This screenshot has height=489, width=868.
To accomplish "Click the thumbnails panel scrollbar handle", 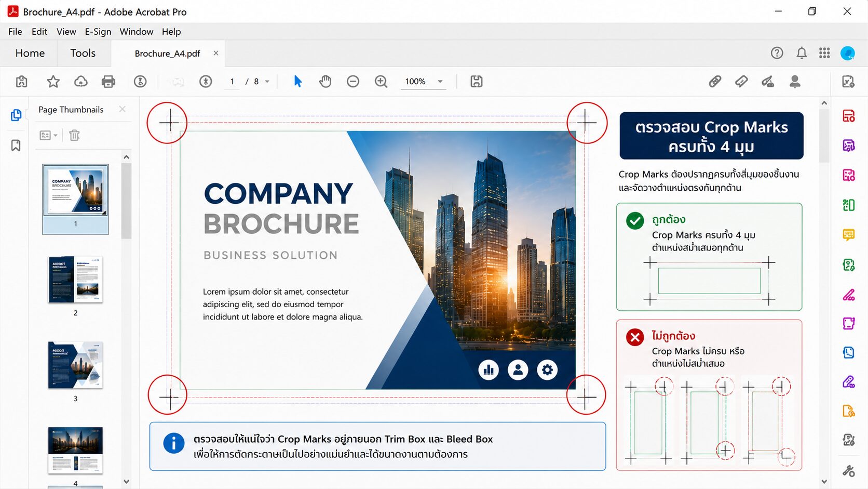I will [x=126, y=201].
